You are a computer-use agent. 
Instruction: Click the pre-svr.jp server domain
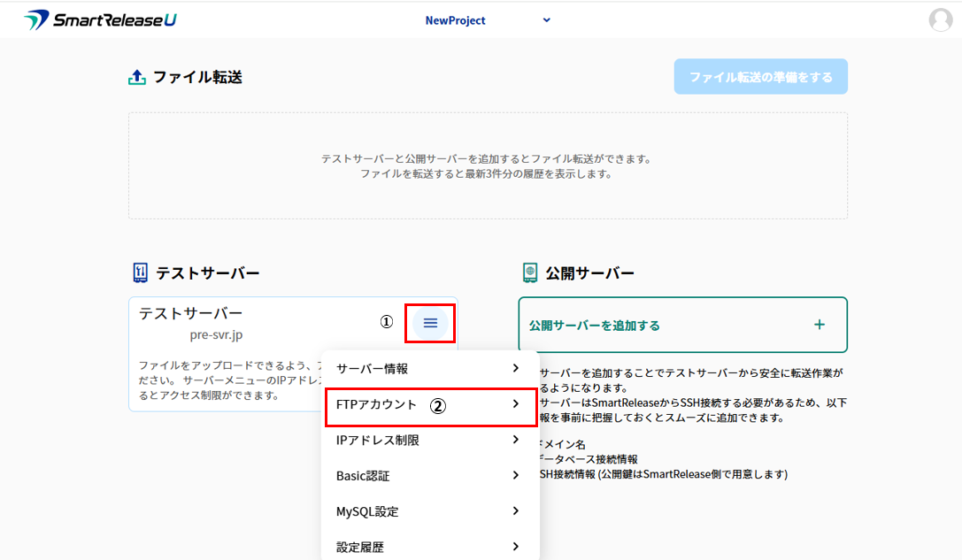[x=216, y=334]
